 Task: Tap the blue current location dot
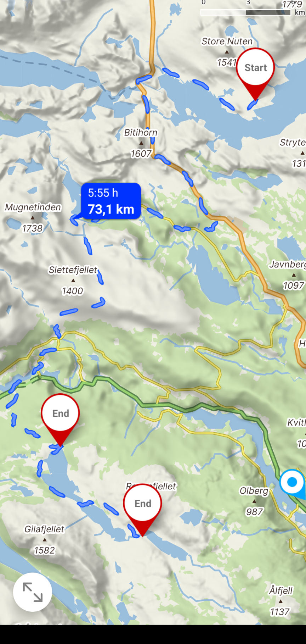[293, 482]
